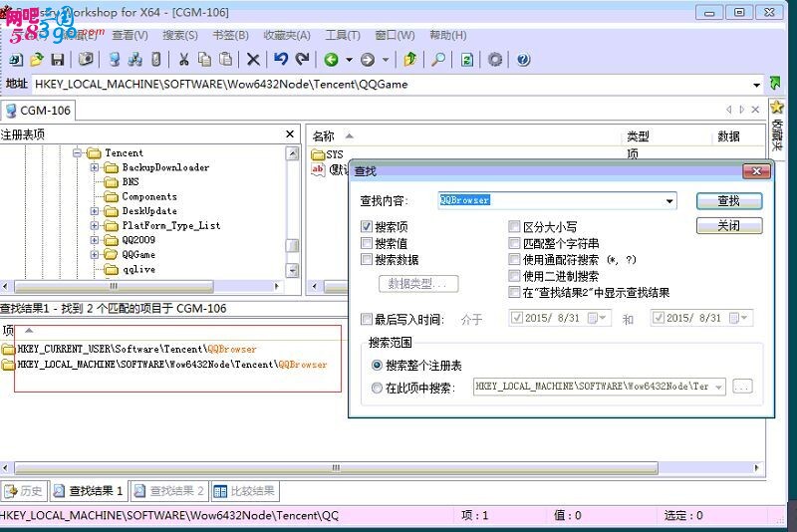This screenshot has height=532, width=797.
Task: Click the up one level folder icon
Action: [409, 60]
